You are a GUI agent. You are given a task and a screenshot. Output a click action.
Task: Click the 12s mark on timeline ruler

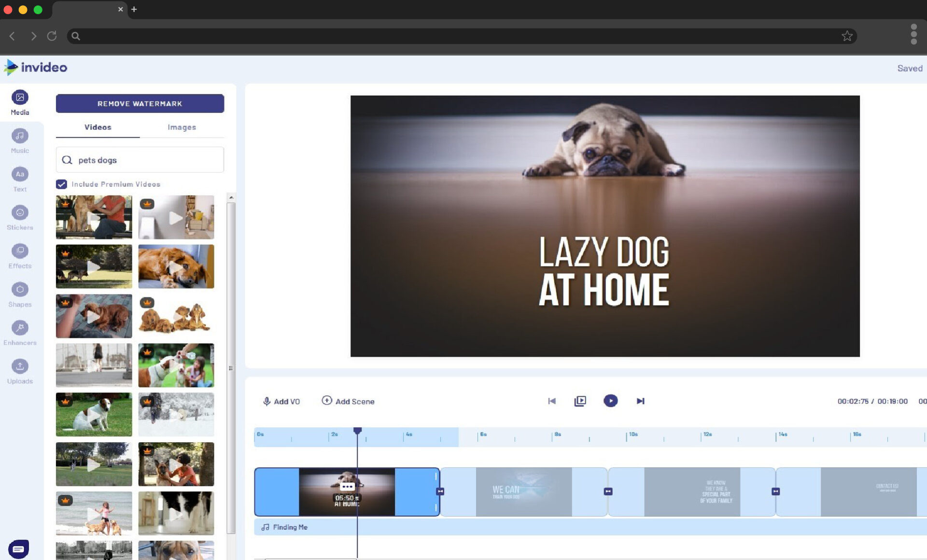click(707, 434)
